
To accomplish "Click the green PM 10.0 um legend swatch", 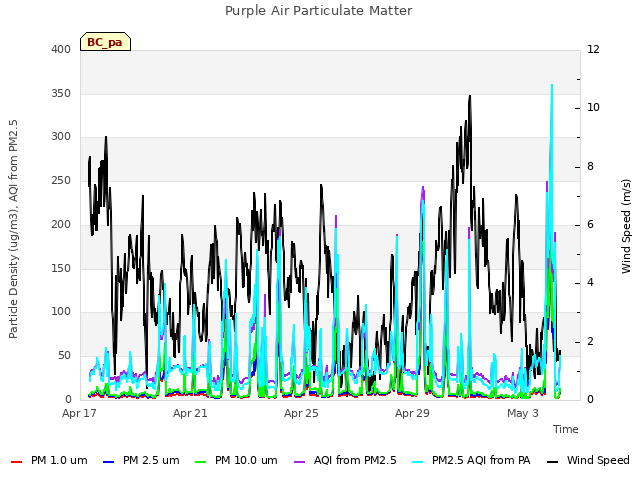I will [x=200, y=462].
